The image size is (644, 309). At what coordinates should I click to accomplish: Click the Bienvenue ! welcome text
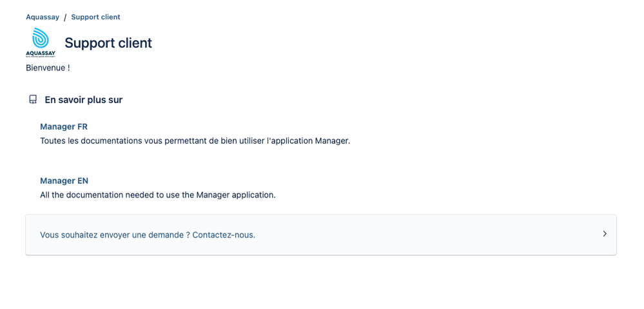48,68
